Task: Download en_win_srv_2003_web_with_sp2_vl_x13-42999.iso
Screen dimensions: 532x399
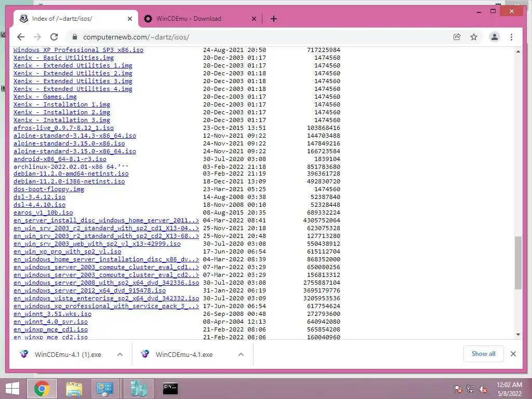Action: [97, 244]
